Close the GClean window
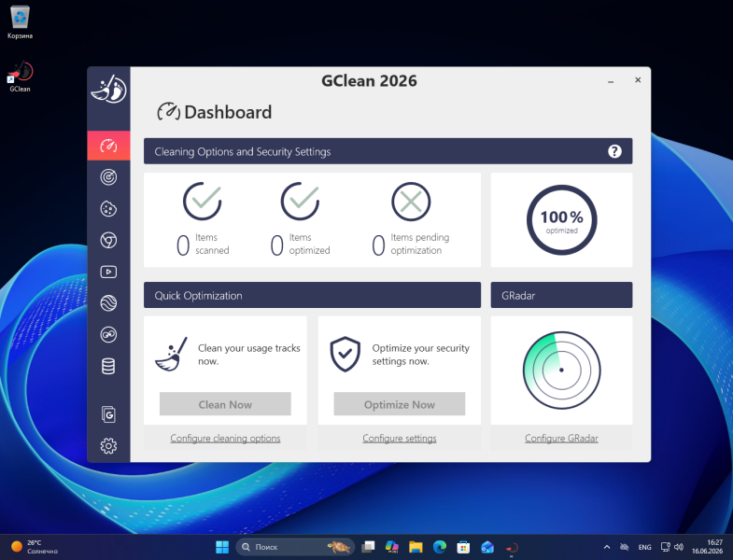733x560 pixels. click(637, 80)
